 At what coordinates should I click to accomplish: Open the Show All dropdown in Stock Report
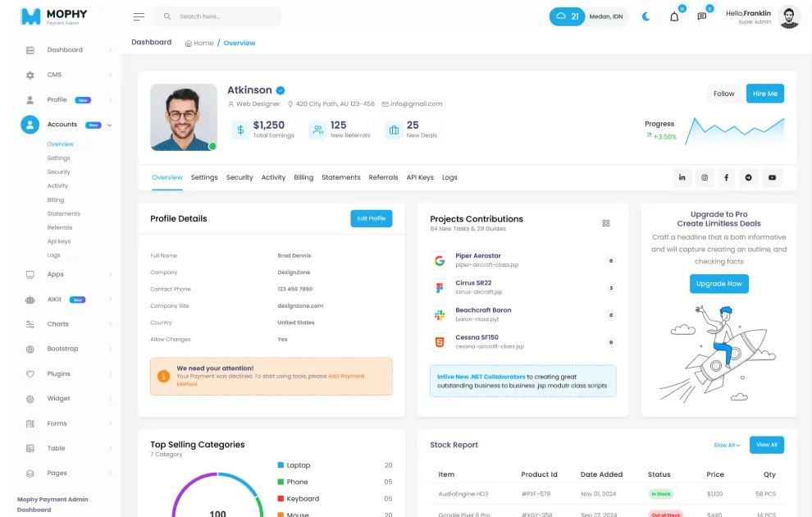point(727,446)
